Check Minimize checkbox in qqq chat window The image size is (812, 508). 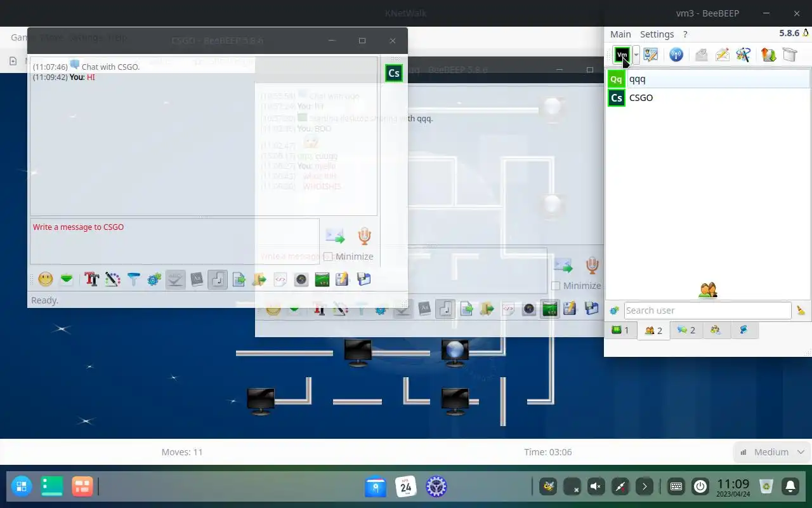point(556,286)
